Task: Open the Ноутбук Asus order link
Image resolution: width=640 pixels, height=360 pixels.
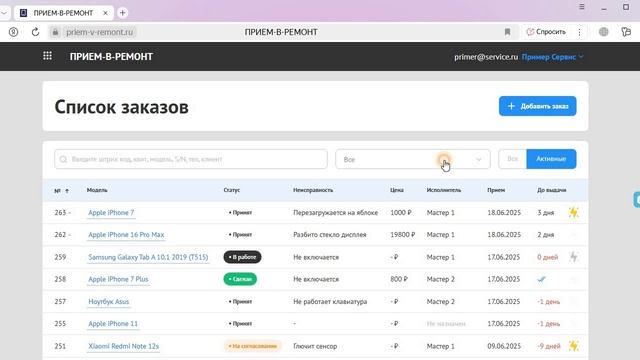Action: 109,302
